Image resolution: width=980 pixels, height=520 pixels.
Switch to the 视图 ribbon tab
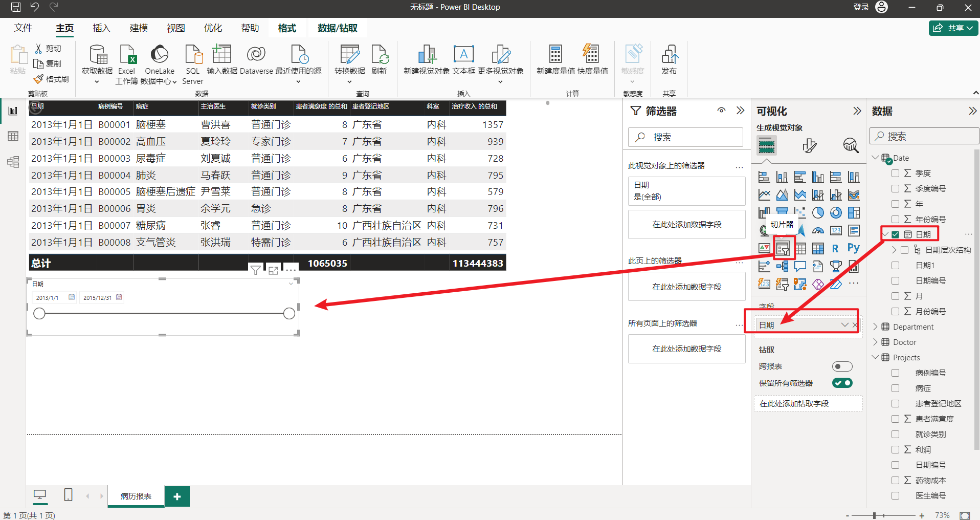(176, 28)
